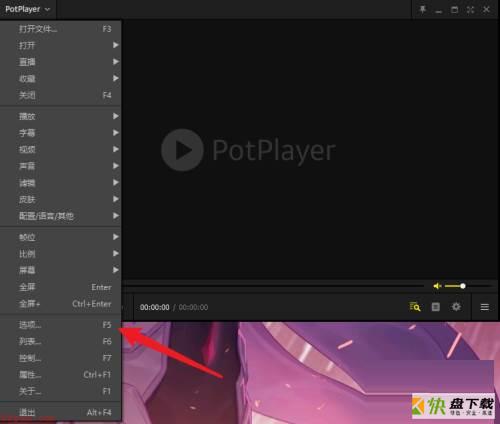Open 选项... (F5) preferences
Screen dimensions: 500x424
click(x=60, y=325)
